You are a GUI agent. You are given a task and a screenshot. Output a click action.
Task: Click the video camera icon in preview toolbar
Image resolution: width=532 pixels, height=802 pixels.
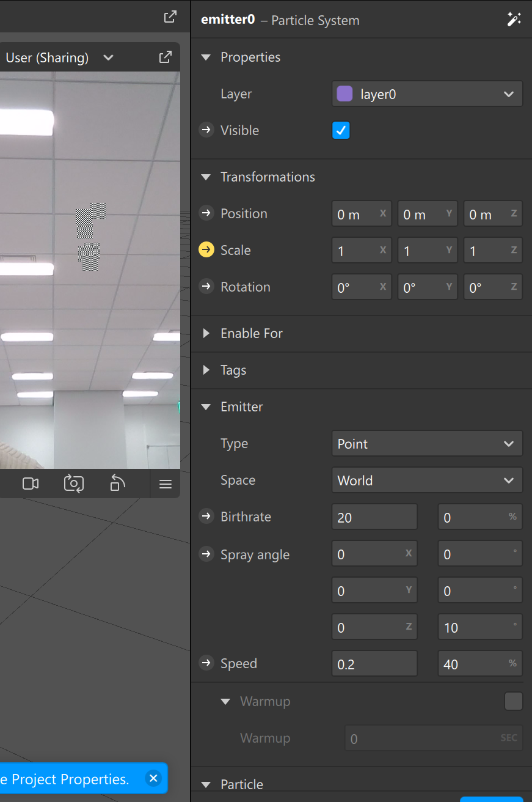pos(31,484)
